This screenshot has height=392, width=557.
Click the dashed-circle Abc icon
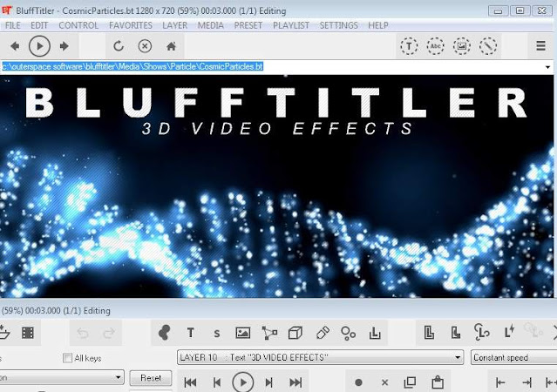[436, 46]
